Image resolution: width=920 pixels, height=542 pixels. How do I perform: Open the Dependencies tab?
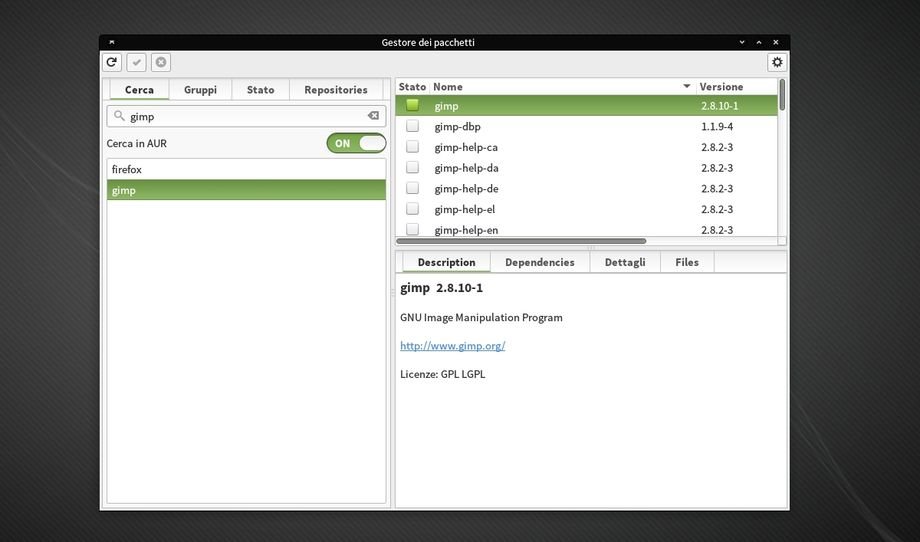point(539,262)
